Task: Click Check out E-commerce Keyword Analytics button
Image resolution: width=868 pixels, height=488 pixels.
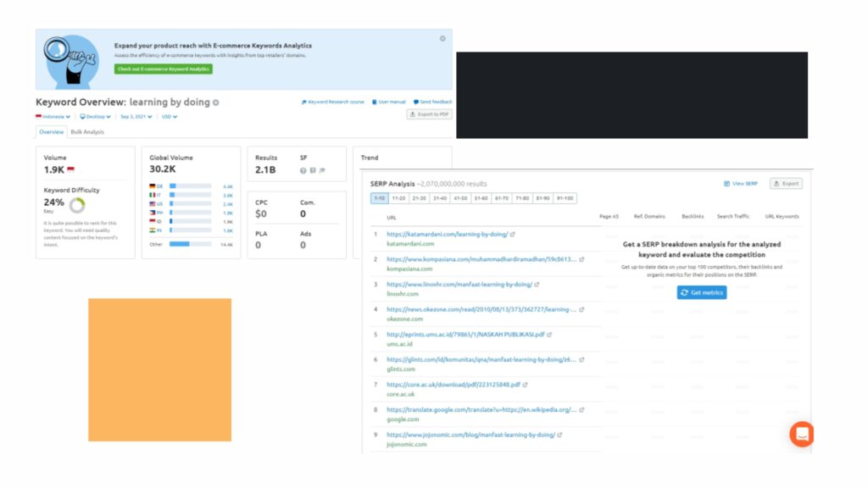Action: [164, 69]
